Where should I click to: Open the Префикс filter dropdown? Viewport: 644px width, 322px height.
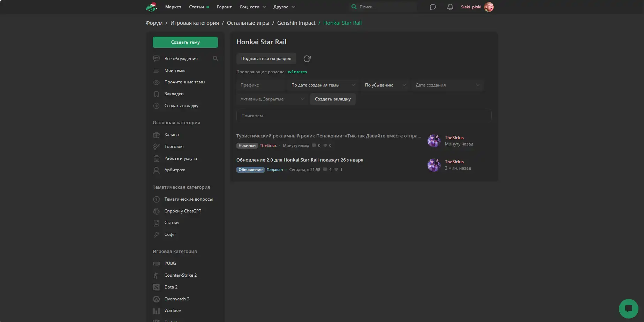pos(261,85)
